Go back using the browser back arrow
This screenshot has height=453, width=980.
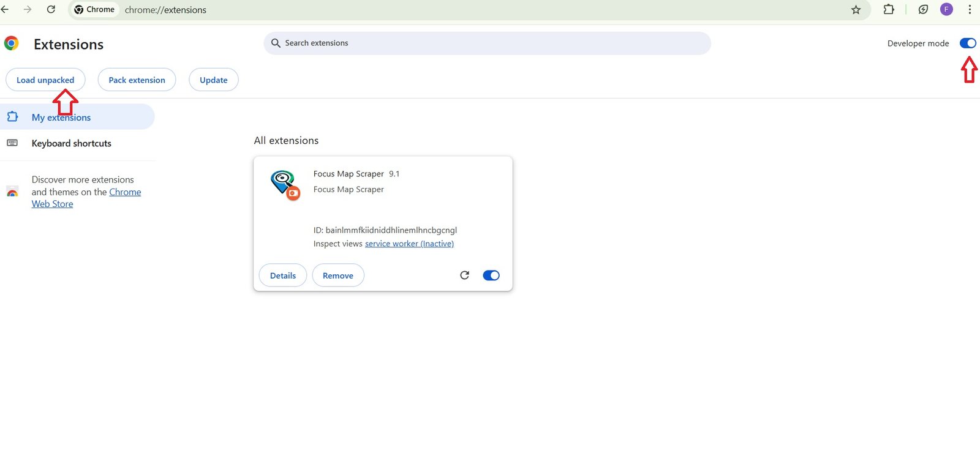tap(5, 9)
